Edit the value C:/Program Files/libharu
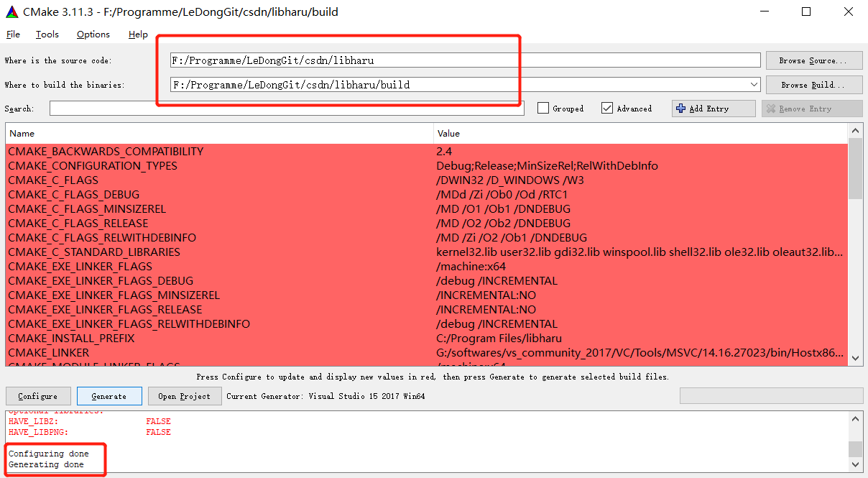 (x=499, y=339)
